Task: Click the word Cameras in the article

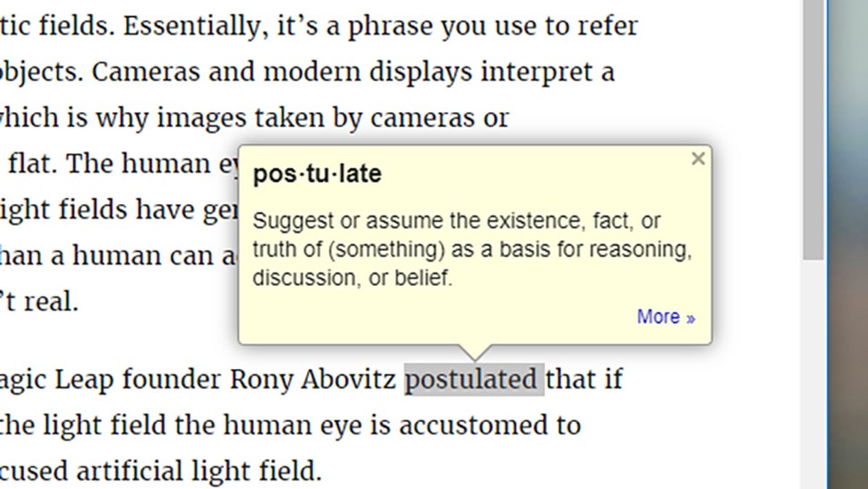Action: [x=146, y=72]
